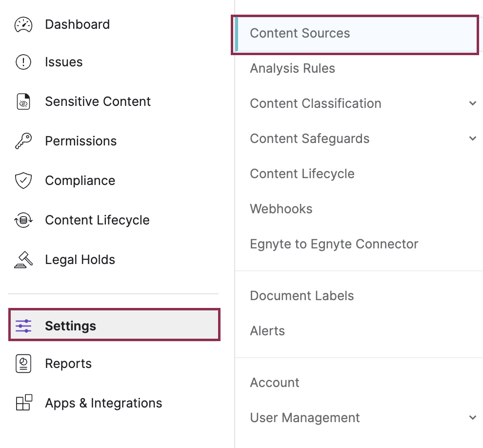483x448 pixels.
Task: Expand the User Management chevron
Action: pyautogui.click(x=472, y=418)
